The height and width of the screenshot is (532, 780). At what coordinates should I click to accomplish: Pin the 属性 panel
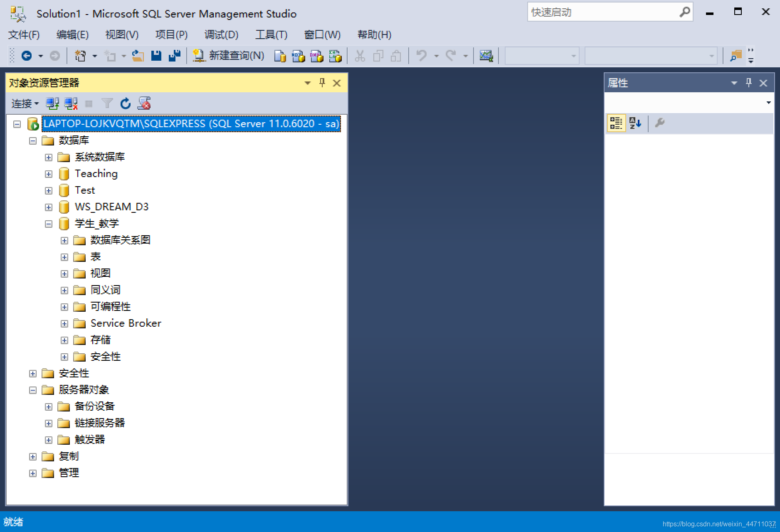749,83
